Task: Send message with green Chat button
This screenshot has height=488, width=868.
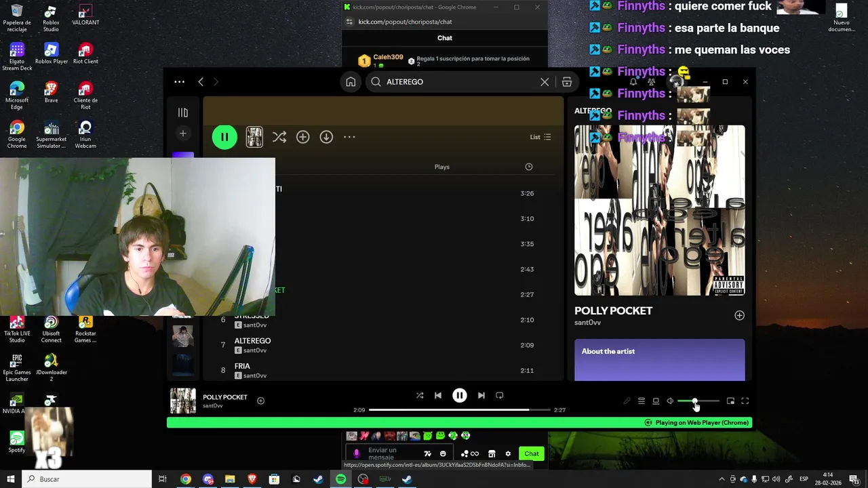Action: [x=532, y=454]
